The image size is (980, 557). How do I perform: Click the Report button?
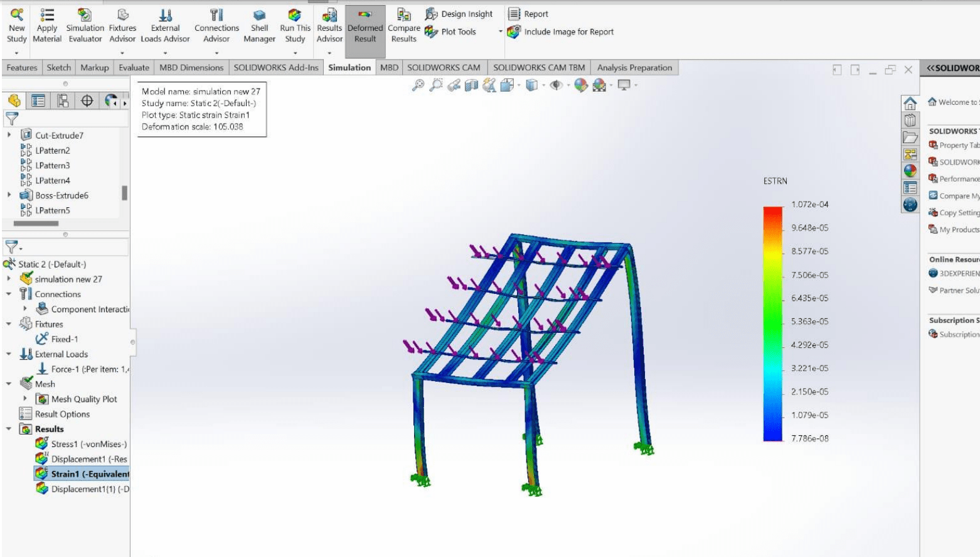tap(528, 14)
